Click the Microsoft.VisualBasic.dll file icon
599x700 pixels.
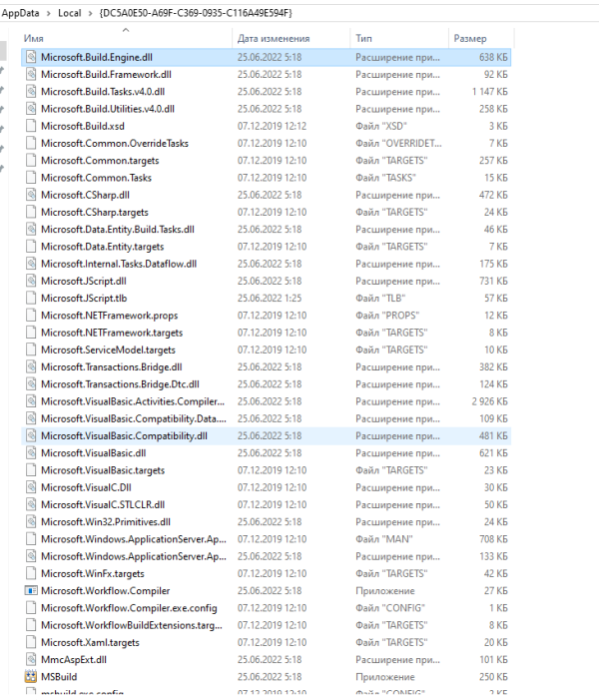31,452
